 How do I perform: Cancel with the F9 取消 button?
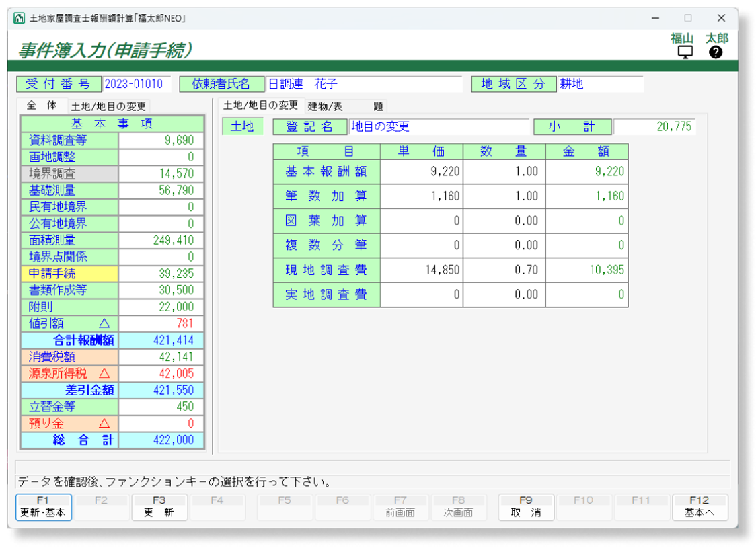pos(525,507)
